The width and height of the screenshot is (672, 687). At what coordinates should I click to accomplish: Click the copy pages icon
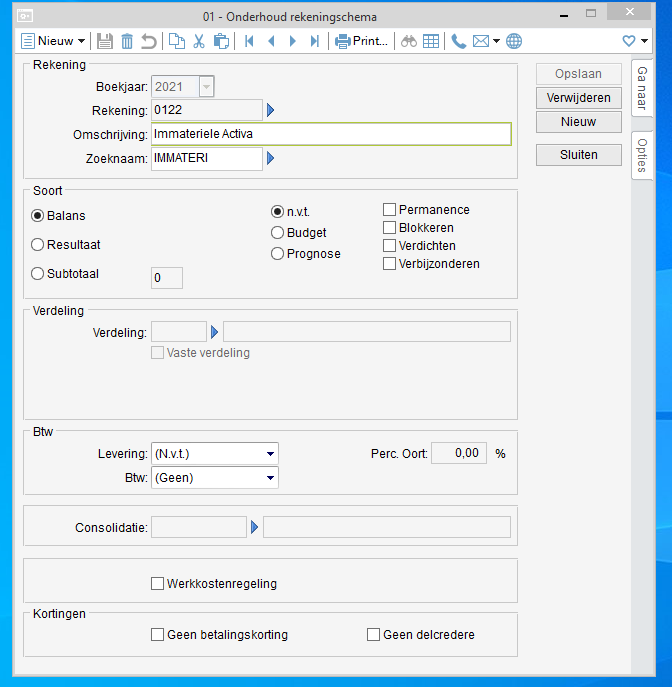pyautogui.click(x=177, y=41)
